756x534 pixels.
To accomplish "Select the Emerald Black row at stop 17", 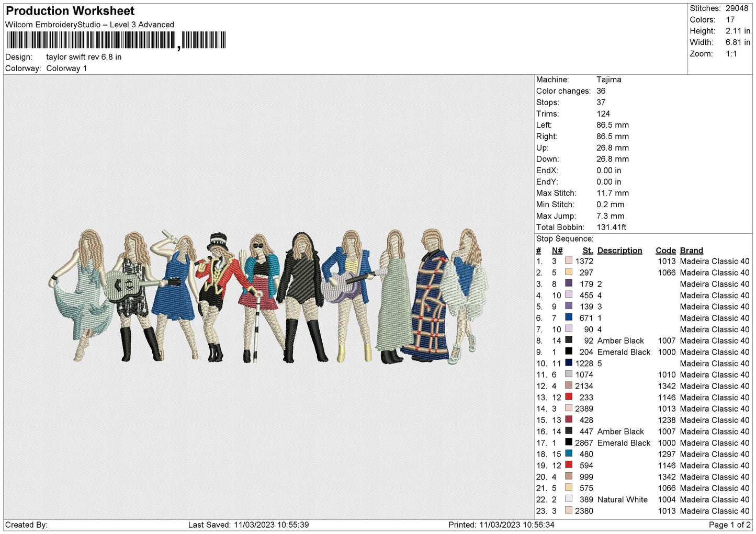I will [642, 442].
